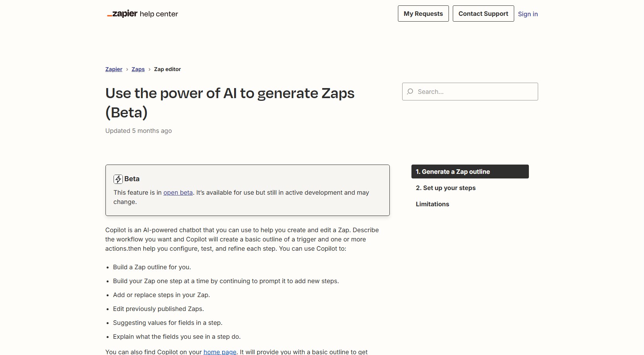Follow the Sign in link
This screenshot has width=644, height=355.
(528, 14)
